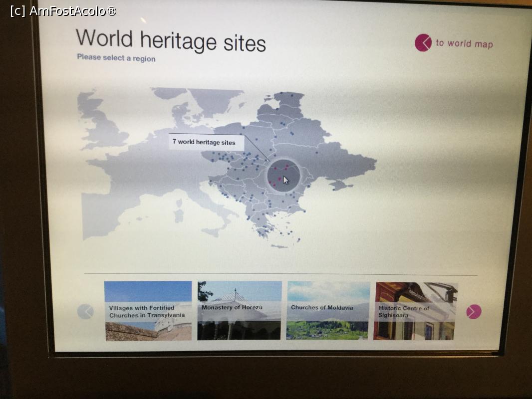Click the "World heritage sites" heading

(170, 40)
